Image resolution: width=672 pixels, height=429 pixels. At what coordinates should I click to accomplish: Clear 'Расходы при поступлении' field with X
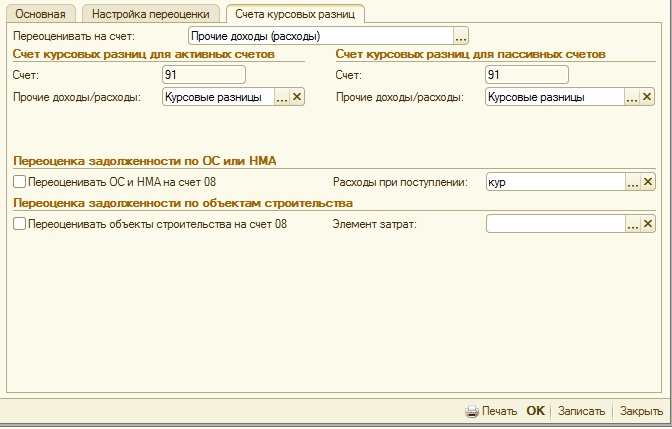[x=647, y=182]
